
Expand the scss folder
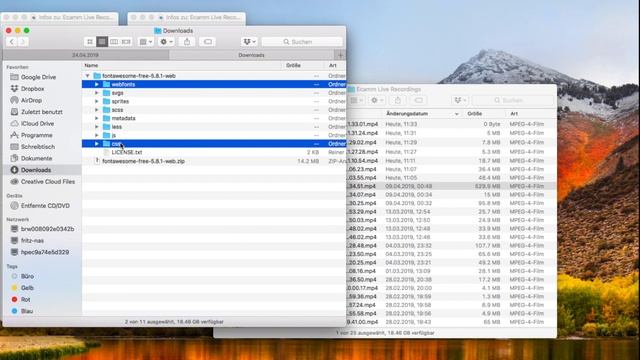[97, 110]
